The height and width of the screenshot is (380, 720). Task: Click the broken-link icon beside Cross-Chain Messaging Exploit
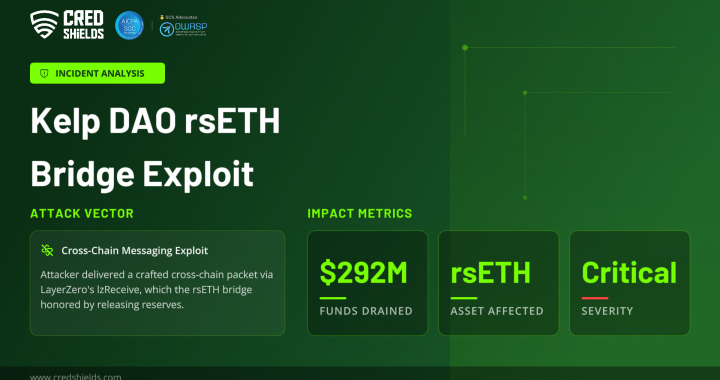[x=47, y=250]
